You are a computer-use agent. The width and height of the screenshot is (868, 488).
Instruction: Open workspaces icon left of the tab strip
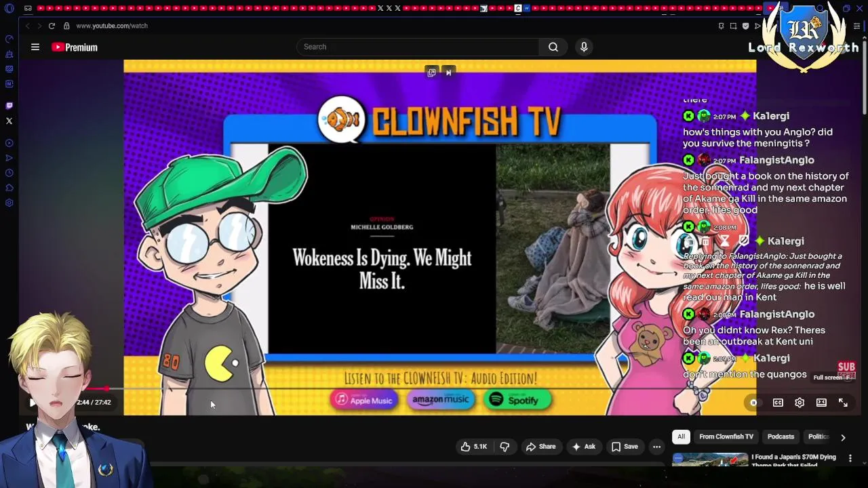click(x=28, y=9)
